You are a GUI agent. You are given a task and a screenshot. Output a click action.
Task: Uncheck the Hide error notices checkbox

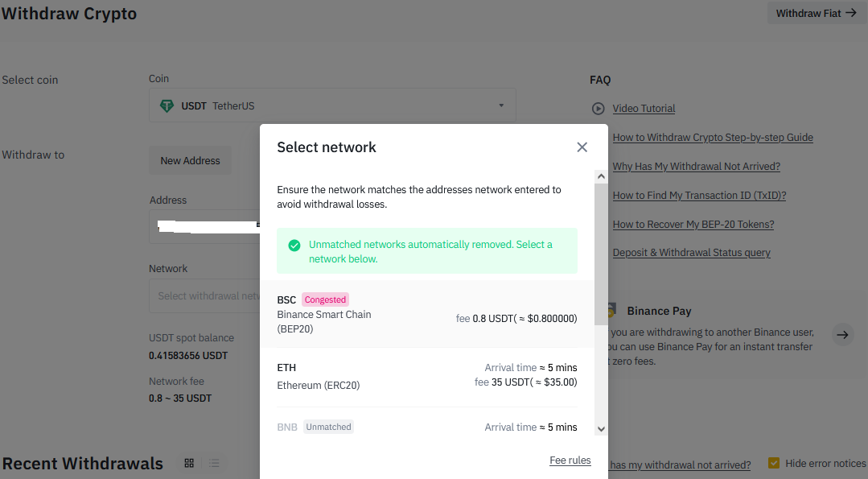(x=774, y=463)
